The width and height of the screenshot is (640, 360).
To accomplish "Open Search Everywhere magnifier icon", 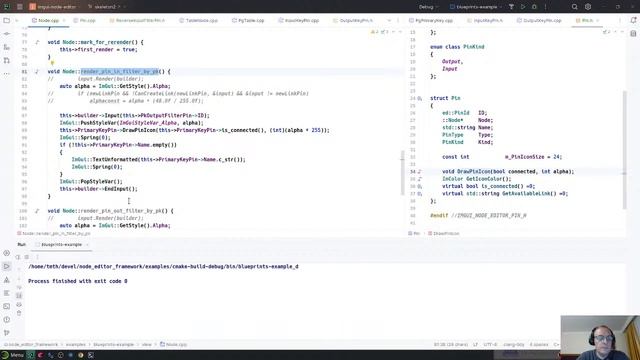I will point(575,7).
